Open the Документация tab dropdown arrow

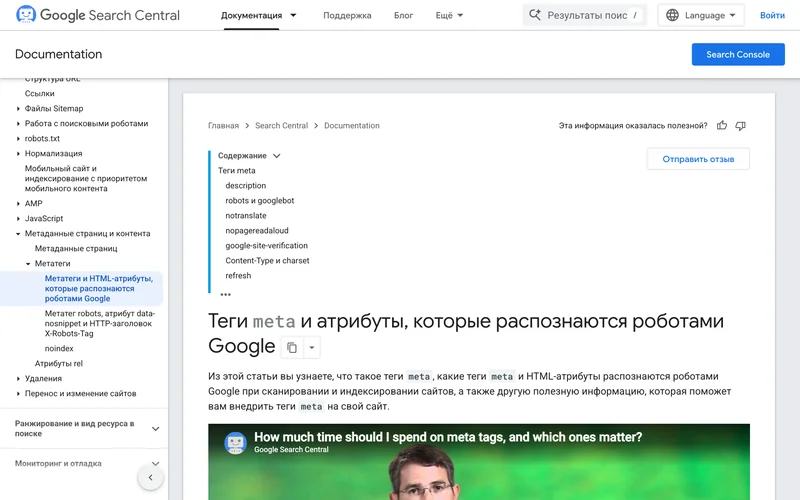[x=293, y=15]
